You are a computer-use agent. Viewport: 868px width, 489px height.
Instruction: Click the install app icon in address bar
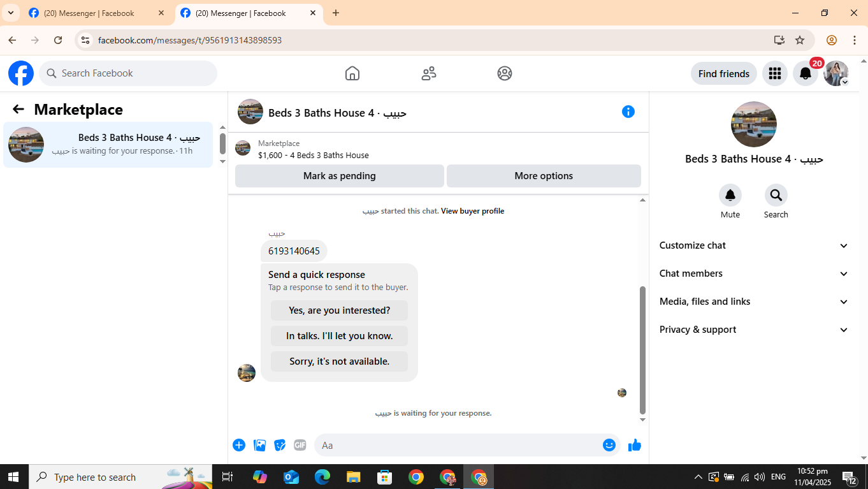(779, 40)
